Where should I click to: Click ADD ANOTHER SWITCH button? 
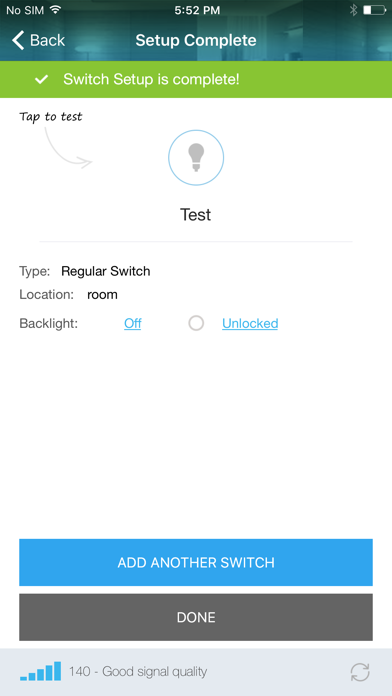click(x=196, y=562)
